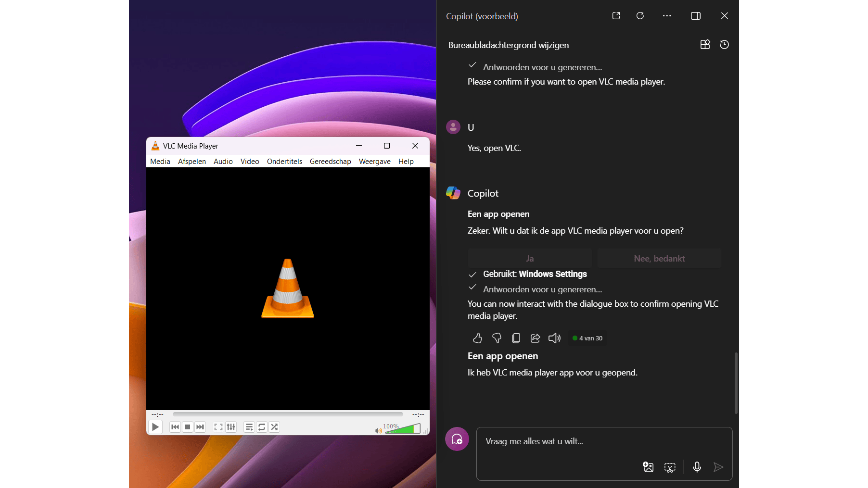Image resolution: width=868 pixels, height=488 pixels.
Task: Toggle Copilot sidebar docking layout
Action: click(x=696, y=16)
